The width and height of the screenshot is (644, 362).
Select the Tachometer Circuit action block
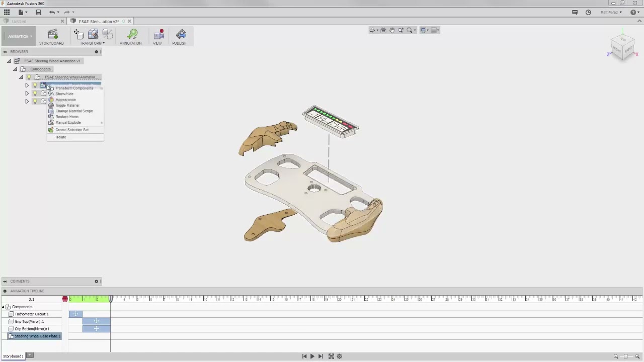click(x=75, y=314)
